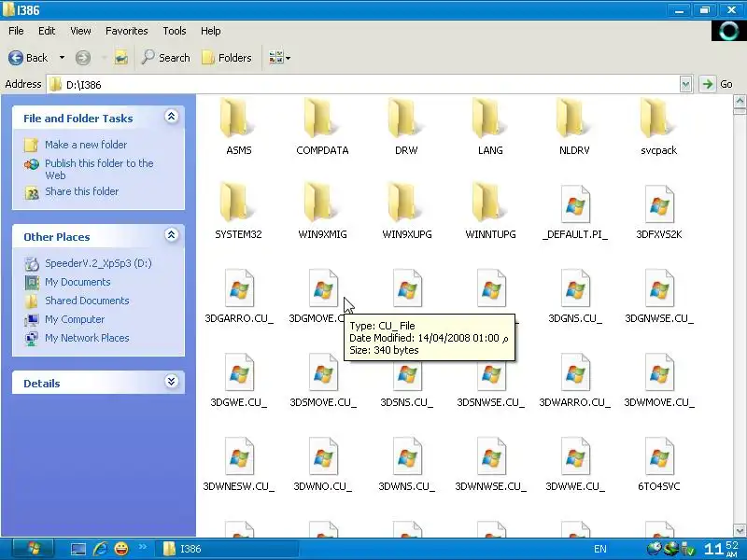
Task: Click the Start button
Action: pos(33,549)
